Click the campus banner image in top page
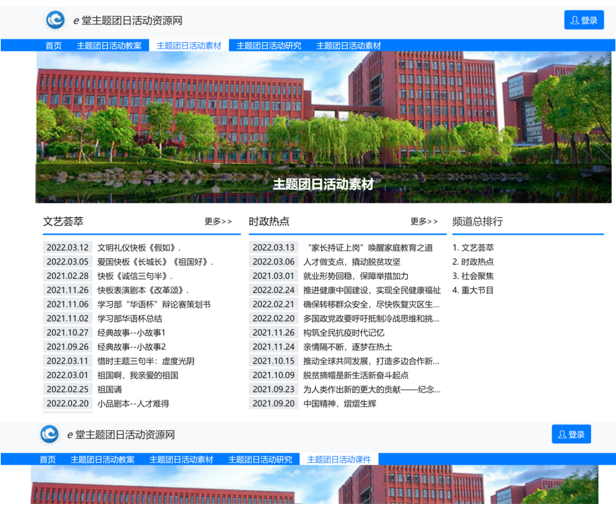 (323, 127)
